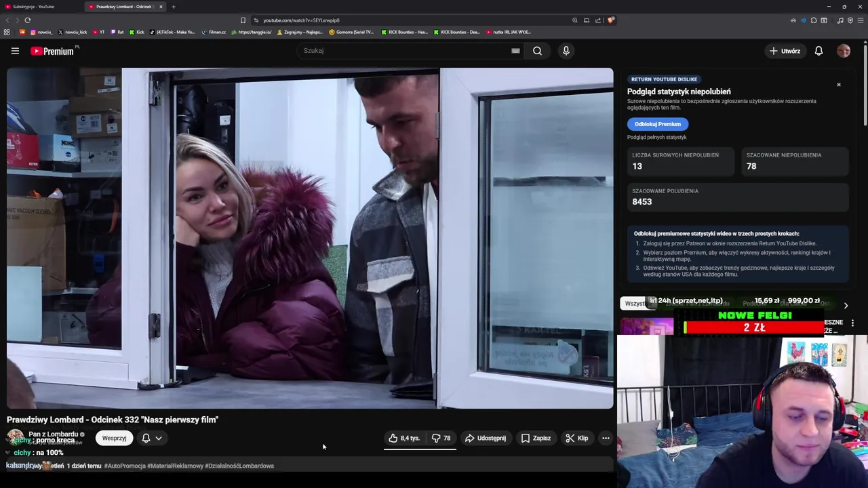Click Wesprzyj support button

[114, 438]
